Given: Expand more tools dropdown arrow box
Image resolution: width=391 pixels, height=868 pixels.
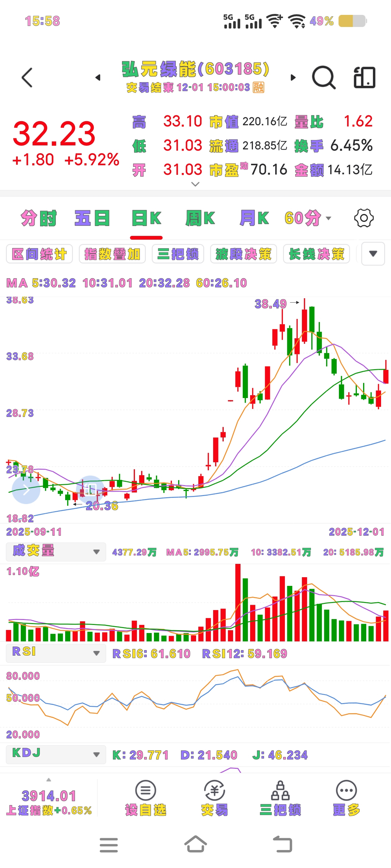Looking at the screenshot, I should 373,254.
